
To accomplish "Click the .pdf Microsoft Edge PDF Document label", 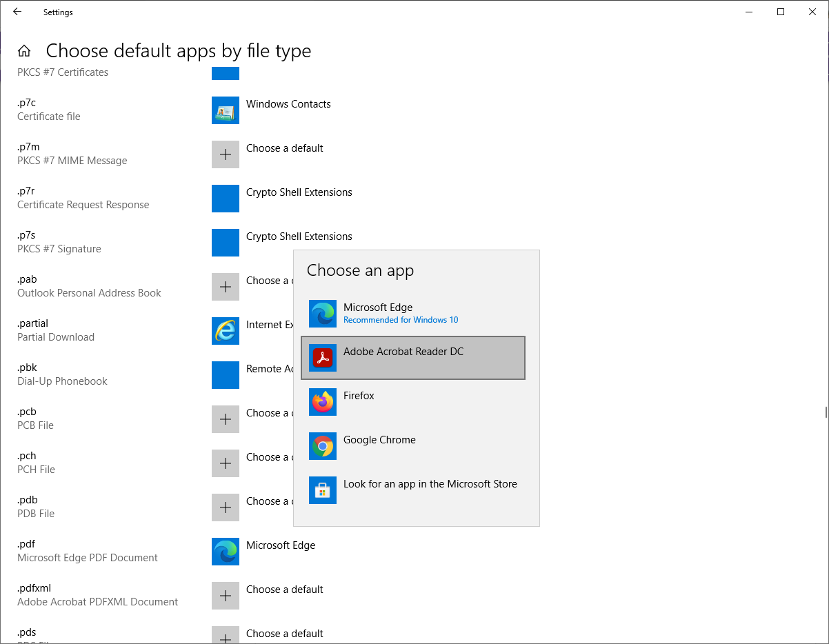I will [88, 551].
